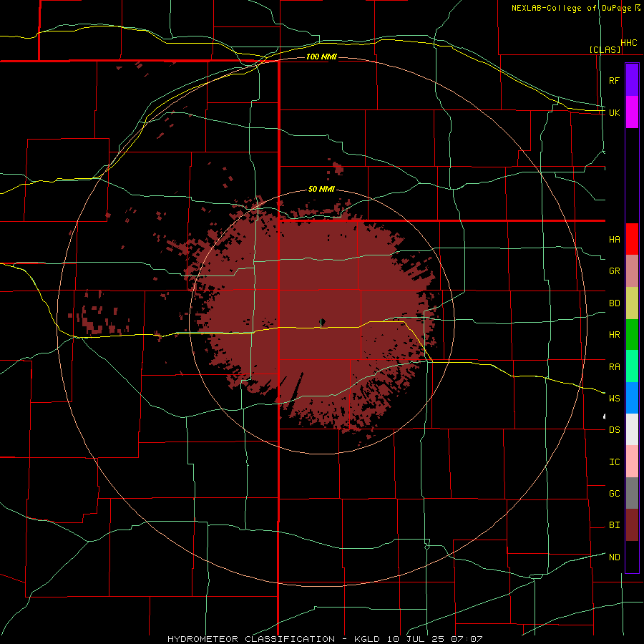
Task: Click the HR legend label
Action: [x=615, y=335]
